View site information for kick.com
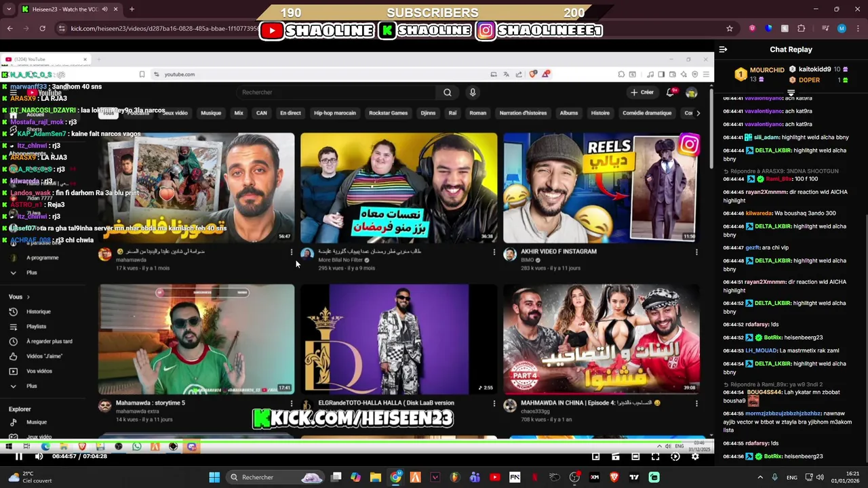 pos(62,28)
